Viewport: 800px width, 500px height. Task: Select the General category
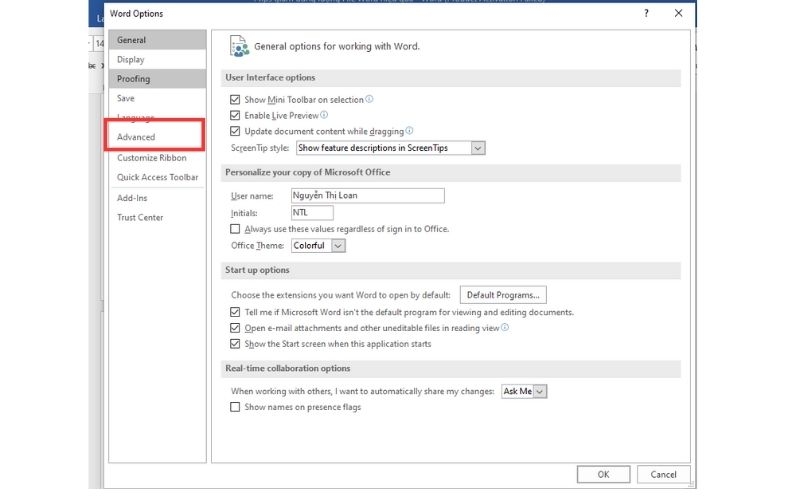click(157, 40)
